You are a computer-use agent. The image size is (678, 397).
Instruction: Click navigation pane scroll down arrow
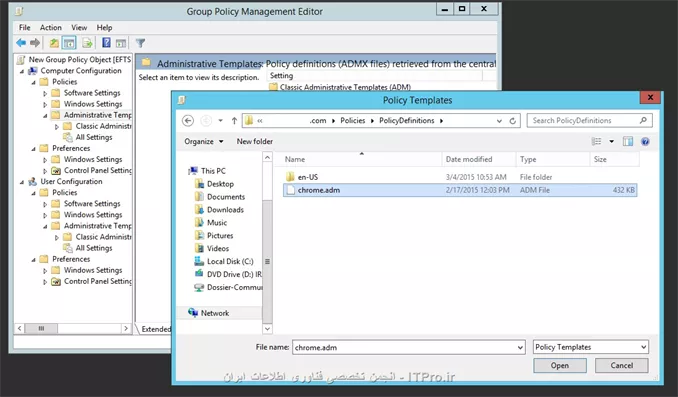[267, 329]
